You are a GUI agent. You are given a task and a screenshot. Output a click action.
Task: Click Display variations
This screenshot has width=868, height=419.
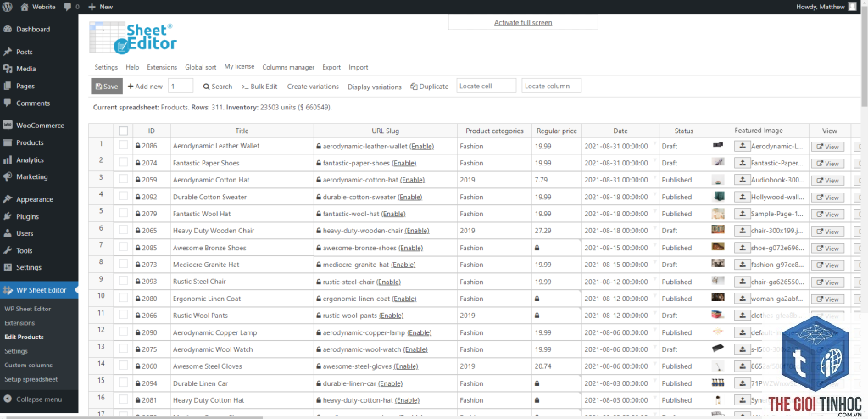375,87
